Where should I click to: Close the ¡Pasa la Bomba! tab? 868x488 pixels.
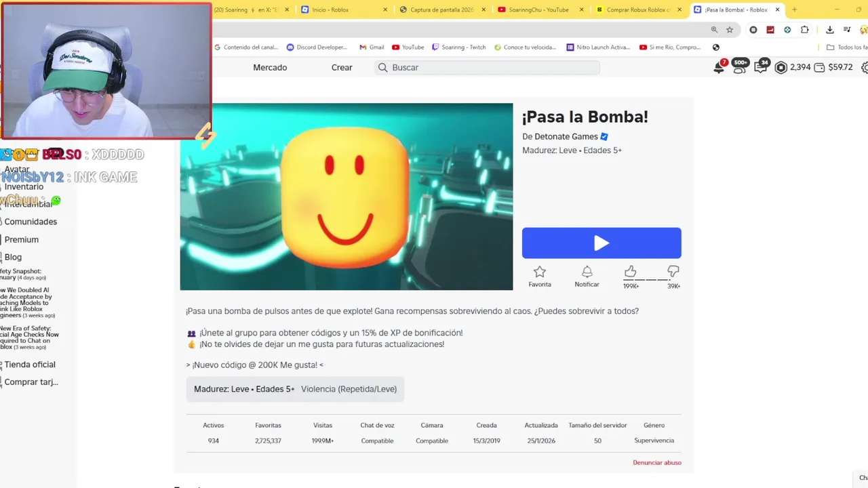(778, 9)
